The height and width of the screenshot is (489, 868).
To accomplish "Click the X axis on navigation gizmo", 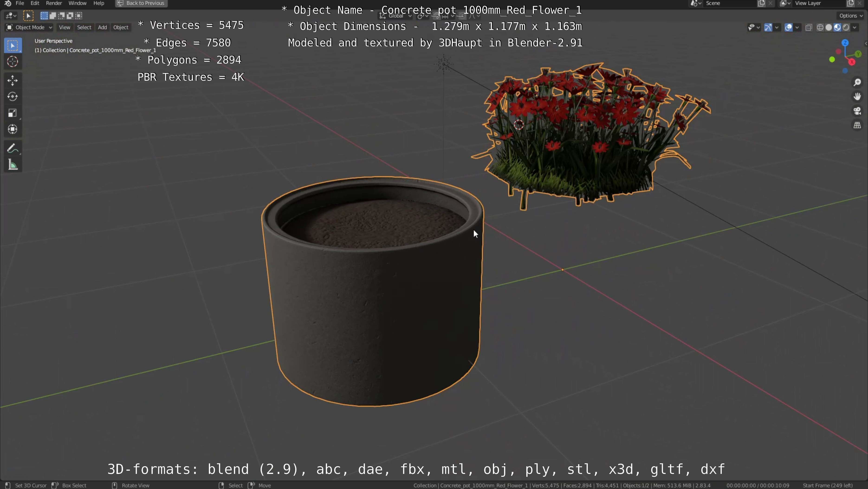I will (x=852, y=62).
